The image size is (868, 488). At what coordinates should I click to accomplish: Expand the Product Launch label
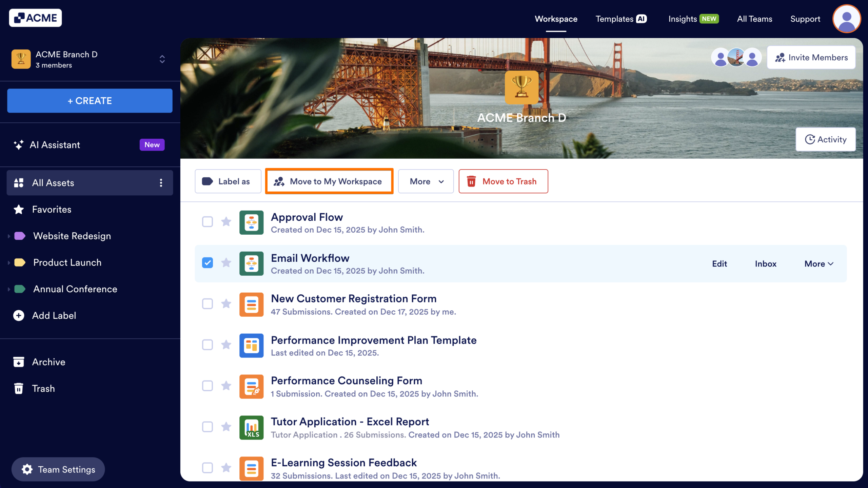[x=8, y=262]
